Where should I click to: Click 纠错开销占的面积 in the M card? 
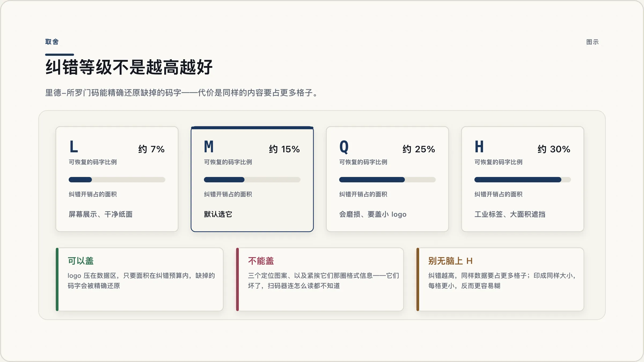click(228, 194)
